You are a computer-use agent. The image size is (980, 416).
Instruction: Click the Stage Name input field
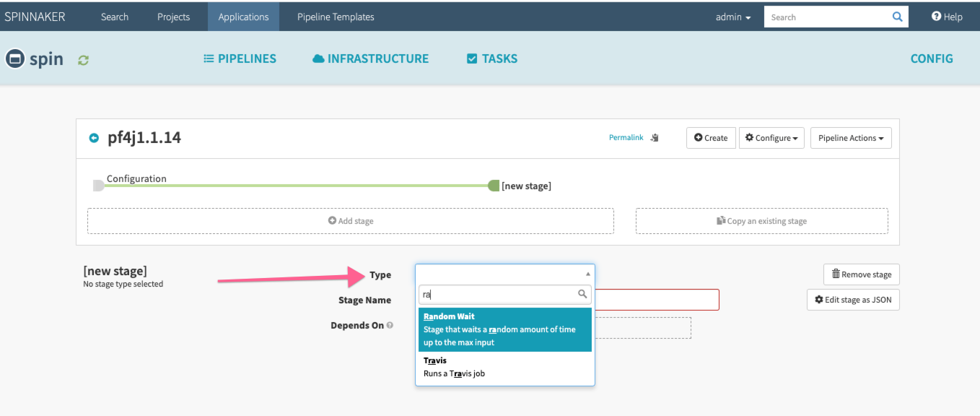click(657, 300)
